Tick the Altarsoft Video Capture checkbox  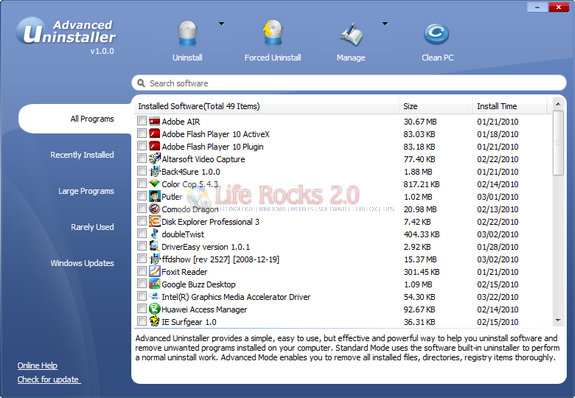(142, 158)
